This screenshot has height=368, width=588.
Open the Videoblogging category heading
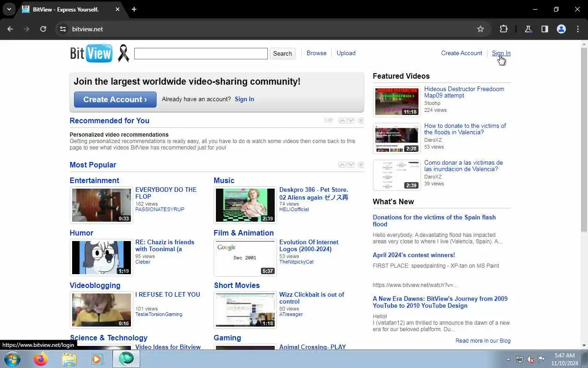coord(95,285)
